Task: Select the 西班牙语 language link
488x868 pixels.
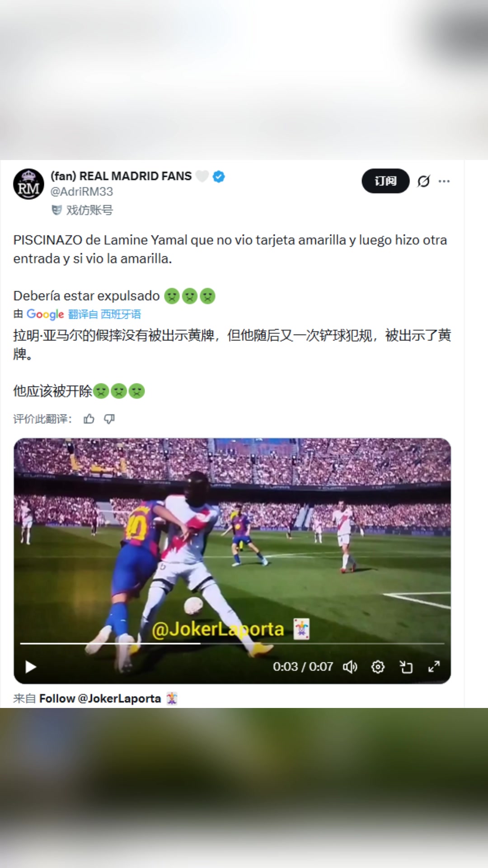Action: 121,314
